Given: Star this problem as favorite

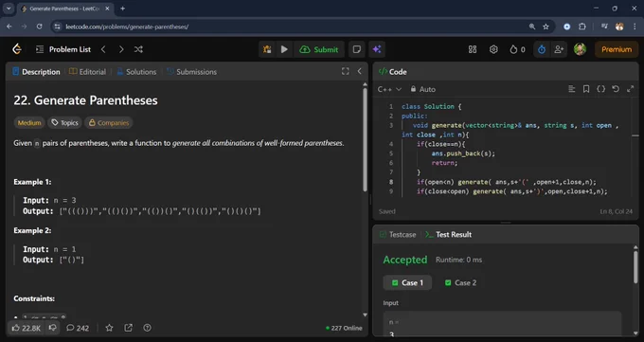Looking at the screenshot, I should coord(109,328).
